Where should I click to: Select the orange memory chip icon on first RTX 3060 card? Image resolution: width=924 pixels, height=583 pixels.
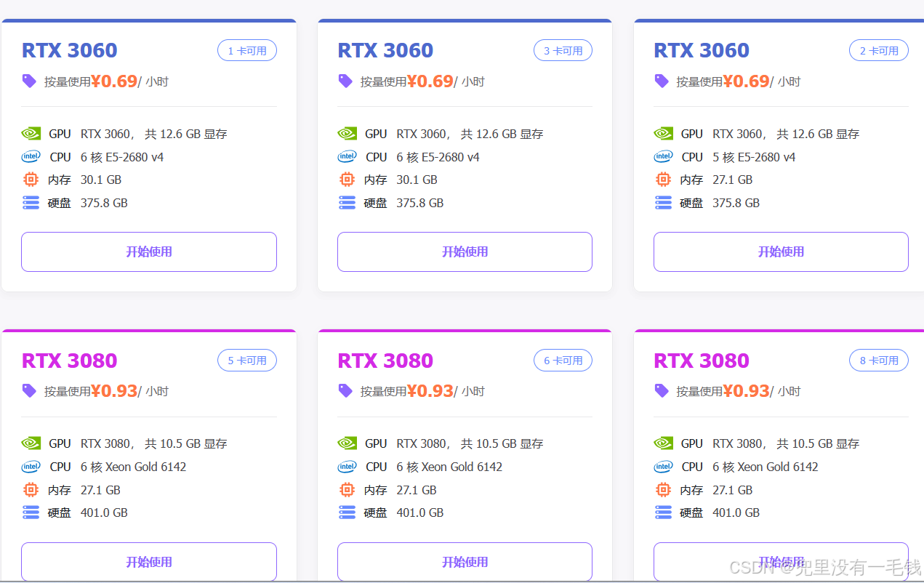(x=31, y=180)
